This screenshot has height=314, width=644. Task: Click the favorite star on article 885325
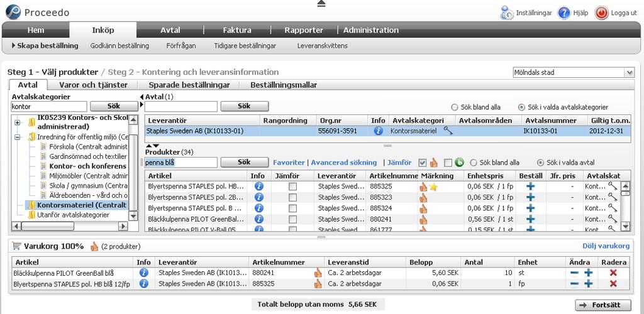[x=433, y=187]
